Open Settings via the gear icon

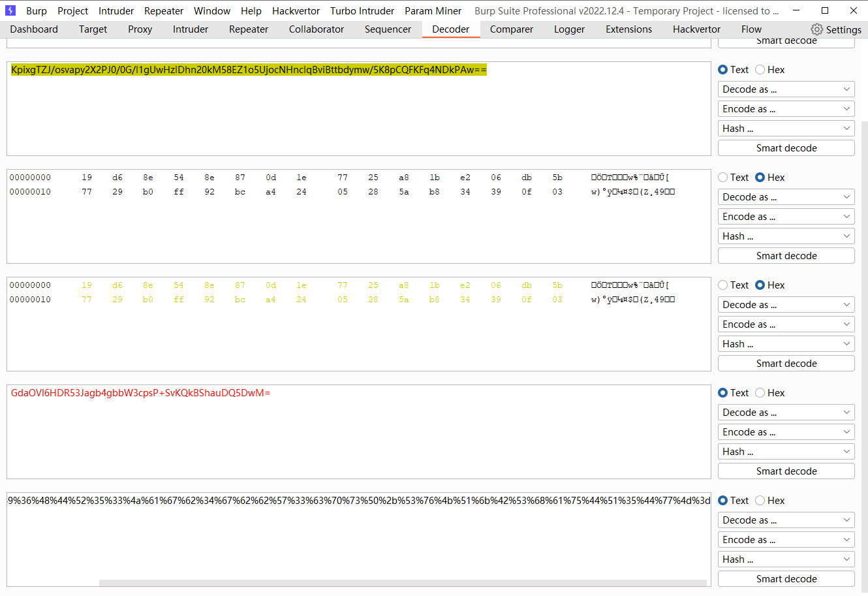(x=817, y=29)
